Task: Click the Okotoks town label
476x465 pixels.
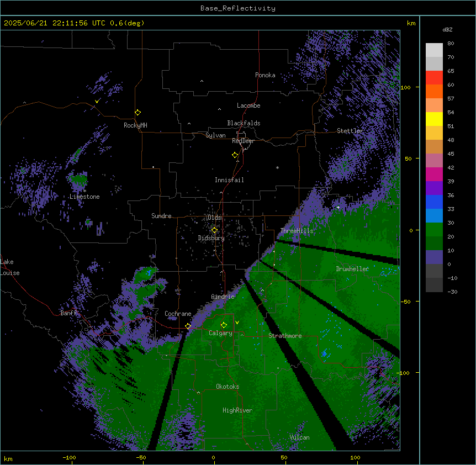Action: coord(228,387)
